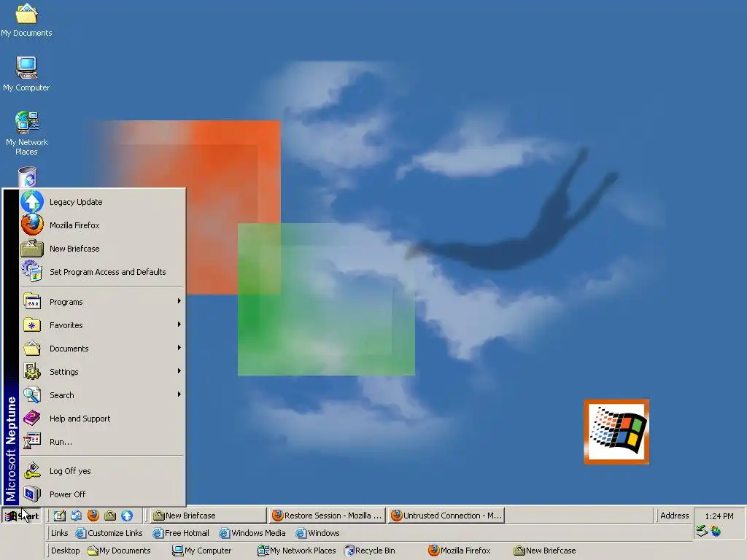Open the Run... dialog
747x560 pixels.
coord(102,442)
